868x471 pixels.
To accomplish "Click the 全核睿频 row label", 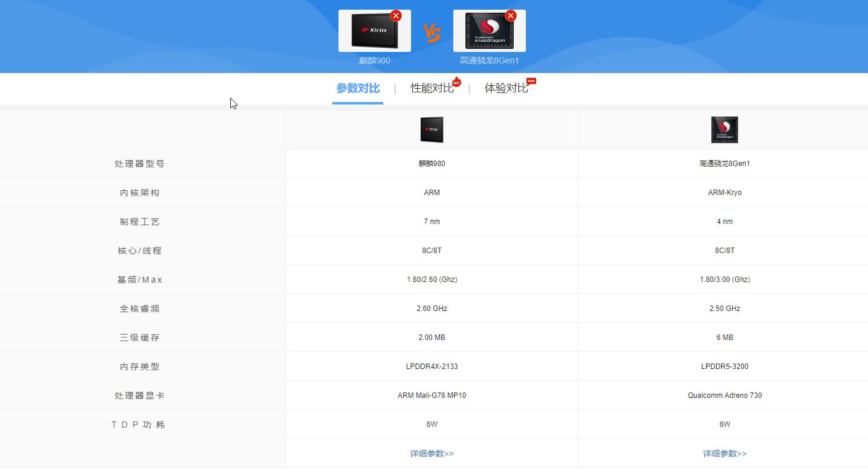I will click(140, 309).
